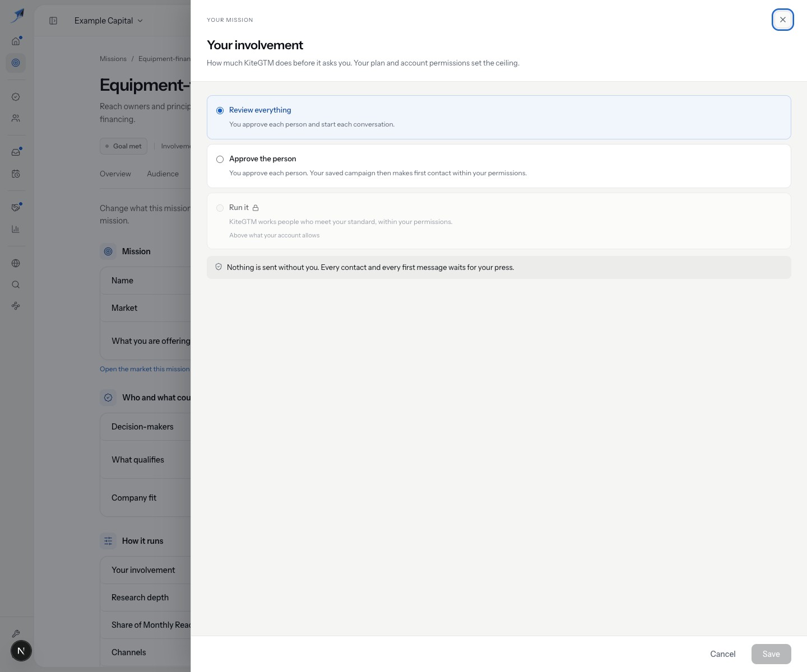Image resolution: width=807 pixels, height=672 pixels.
Task: Open the Company fit row
Action: 146,498
